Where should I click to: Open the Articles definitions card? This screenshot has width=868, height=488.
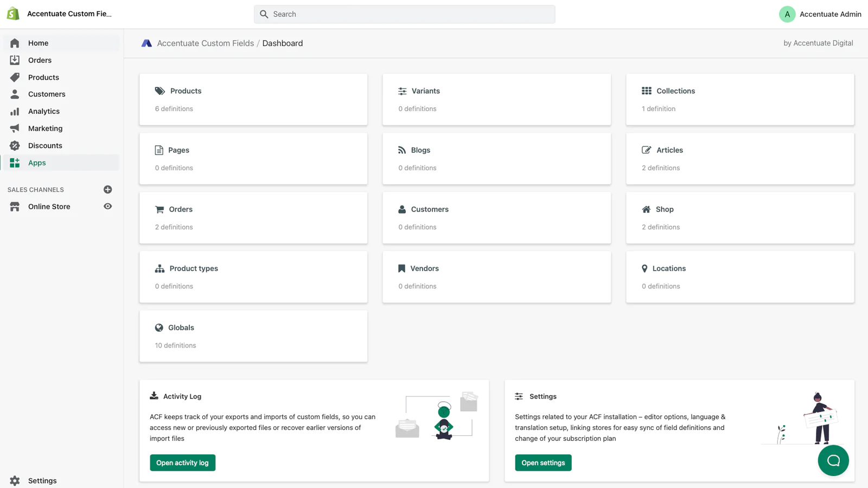pyautogui.click(x=739, y=158)
